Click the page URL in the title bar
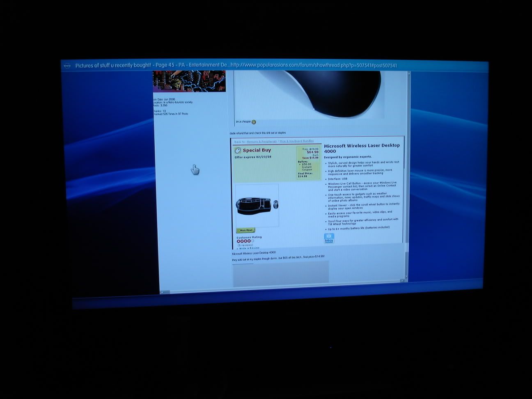 [x=314, y=65]
